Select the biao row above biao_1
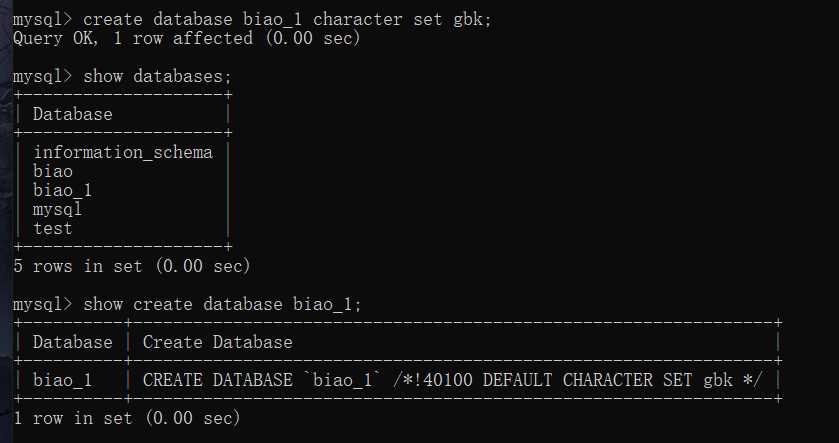The width and height of the screenshot is (839, 443). pos(53,171)
